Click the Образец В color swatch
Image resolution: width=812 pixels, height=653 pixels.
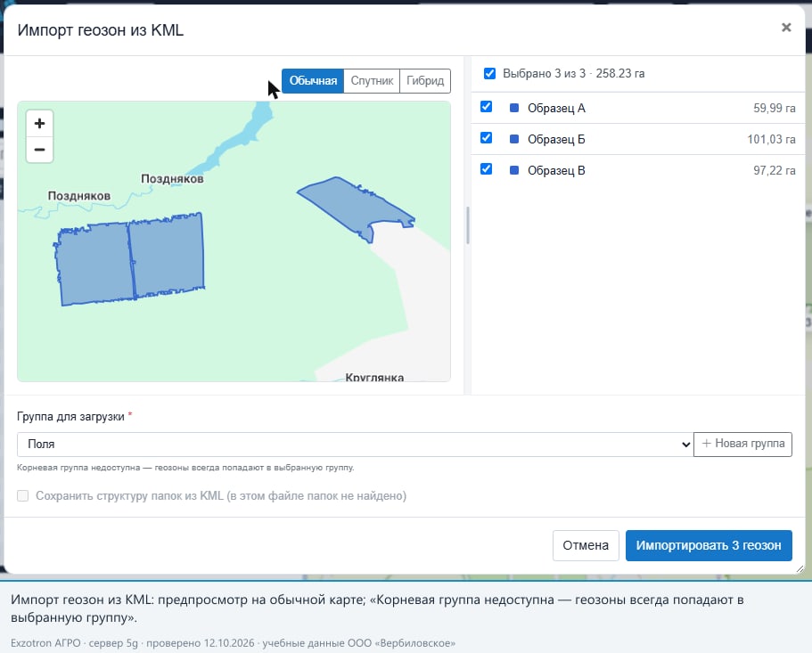click(x=514, y=170)
